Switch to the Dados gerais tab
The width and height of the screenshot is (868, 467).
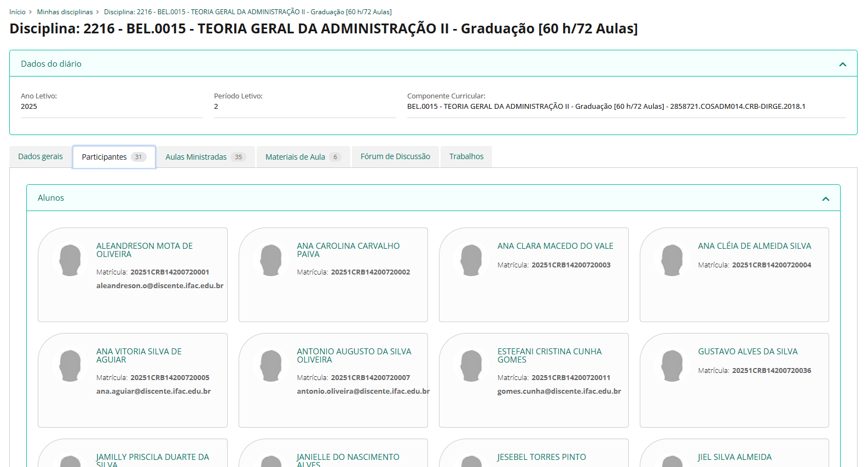pos(40,157)
